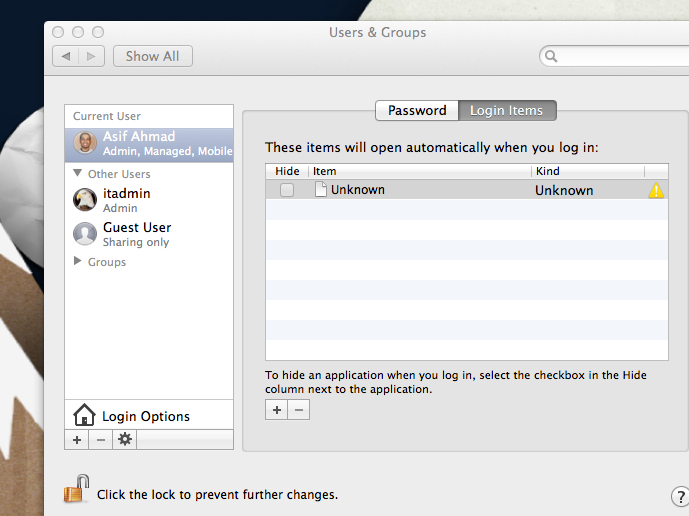The width and height of the screenshot is (689, 516).
Task: Click the window's yellow minimize button
Action: (78, 32)
